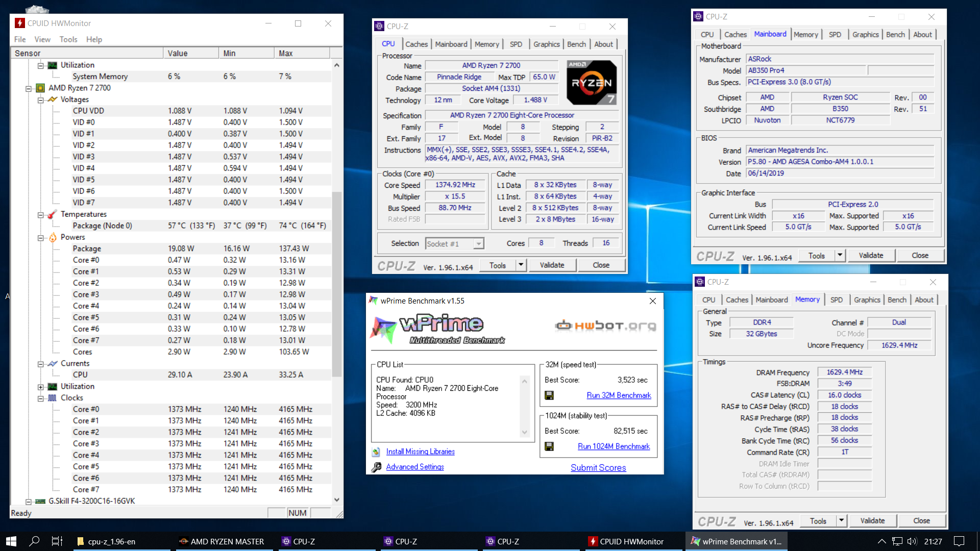Collapse the Clocks tree node
This screenshot has width=980, height=551.
tap(40, 398)
